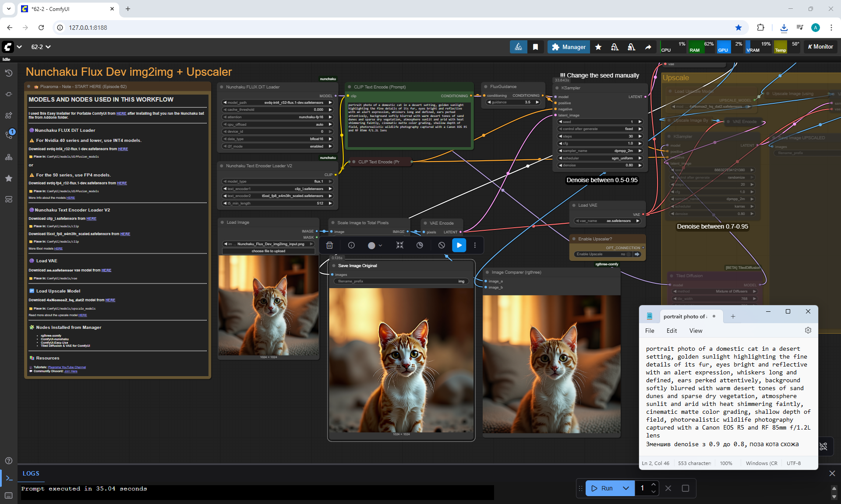Expand the Run button dropdown arrow
Viewport: 841px width, 504px height.
pos(626,488)
